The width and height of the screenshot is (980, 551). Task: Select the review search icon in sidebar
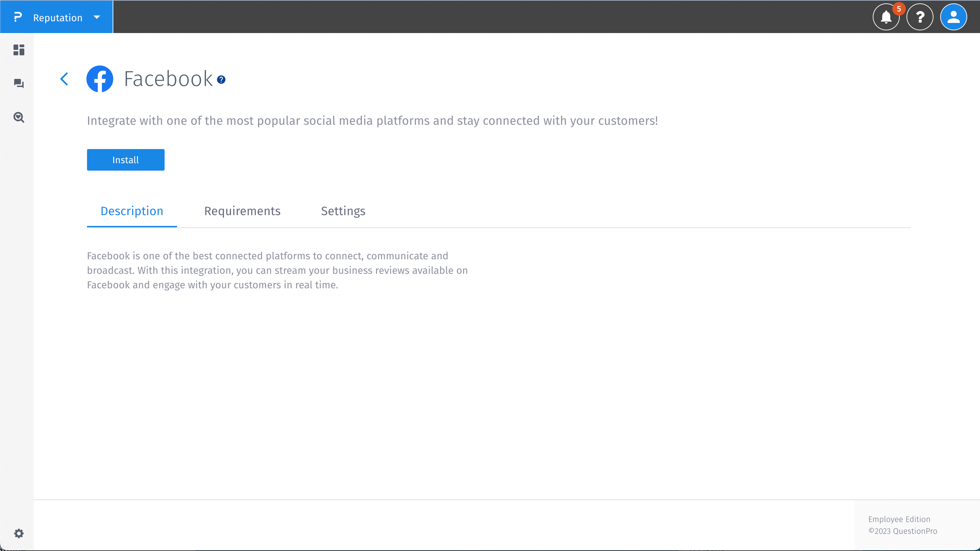[18, 117]
